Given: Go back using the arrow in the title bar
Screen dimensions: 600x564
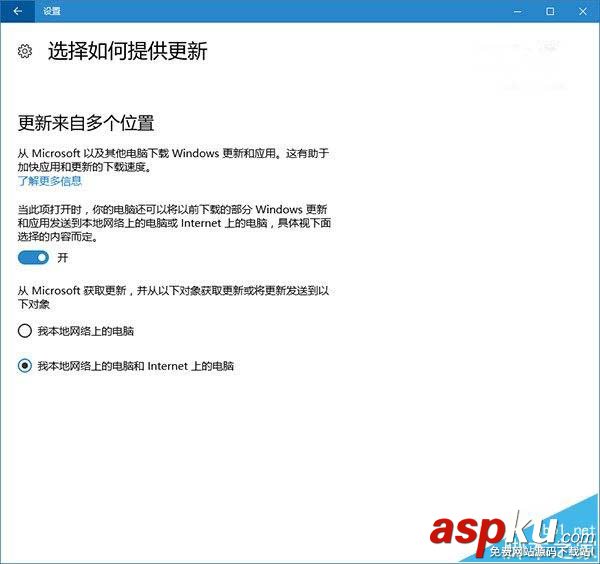Looking at the screenshot, I should (17, 11).
